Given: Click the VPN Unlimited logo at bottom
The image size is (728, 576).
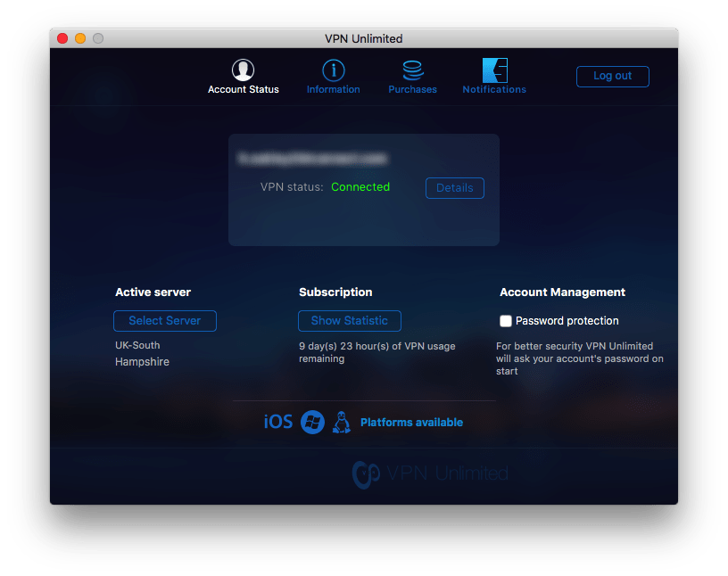Looking at the screenshot, I should pos(430,473).
